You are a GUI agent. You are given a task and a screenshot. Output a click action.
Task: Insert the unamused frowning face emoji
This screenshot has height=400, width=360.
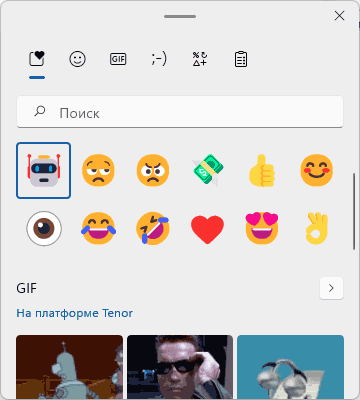click(98, 170)
